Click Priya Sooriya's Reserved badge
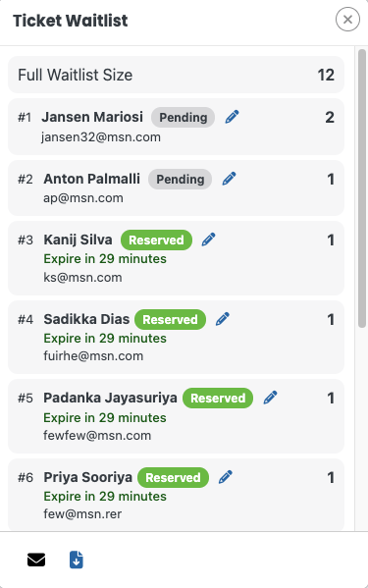The height and width of the screenshot is (588, 368). [173, 477]
